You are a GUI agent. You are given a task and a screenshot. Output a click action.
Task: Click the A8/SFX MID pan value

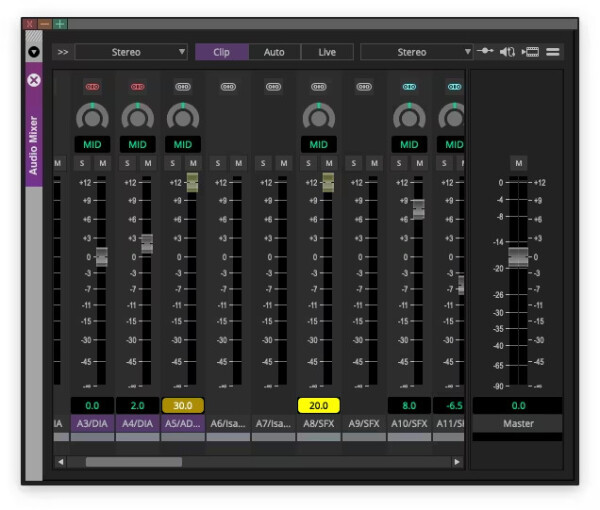pyautogui.click(x=318, y=145)
